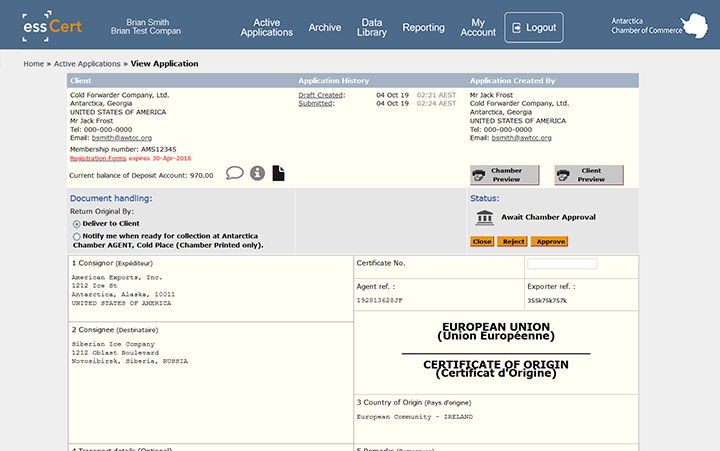Open the Active Applications menu
720x451 pixels.
[267, 27]
